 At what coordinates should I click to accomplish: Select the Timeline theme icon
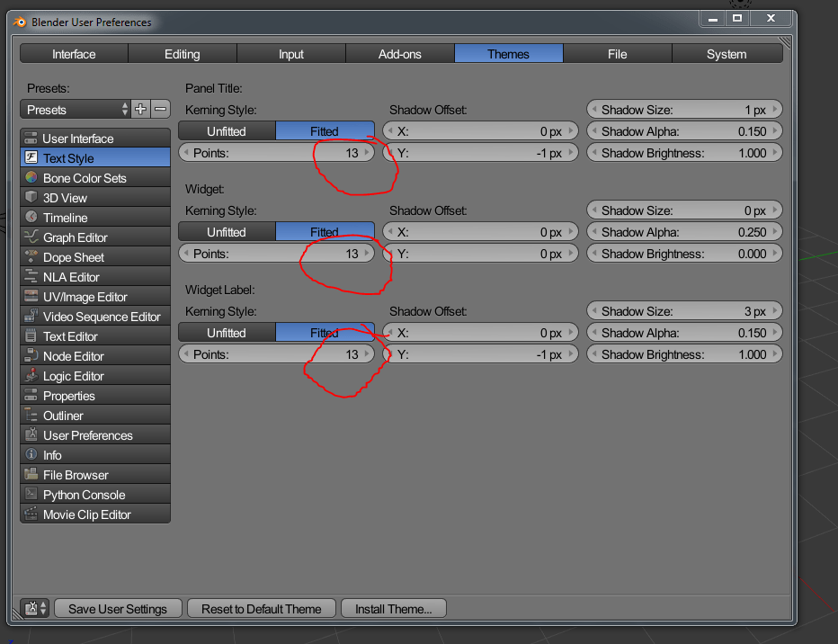tap(30, 217)
